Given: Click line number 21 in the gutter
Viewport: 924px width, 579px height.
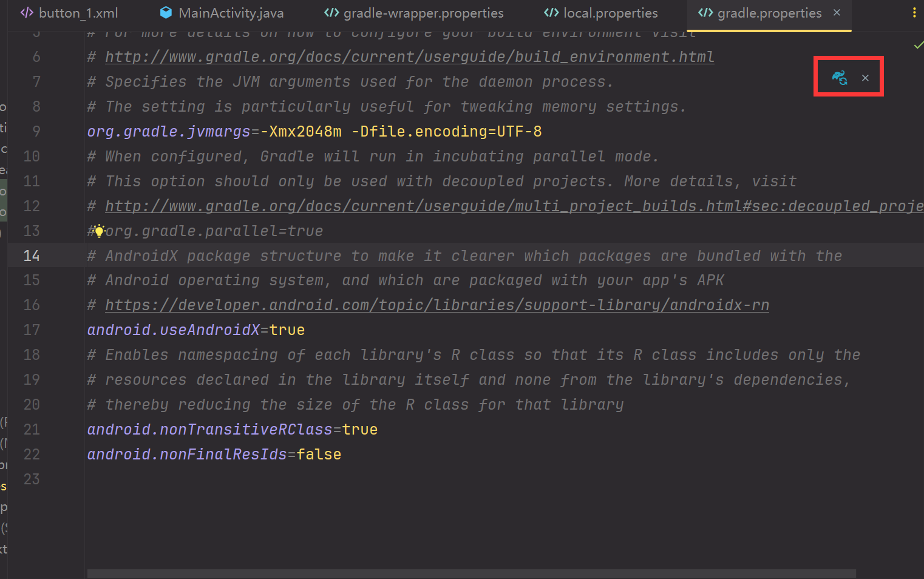Looking at the screenshot, I should (32, 430).
